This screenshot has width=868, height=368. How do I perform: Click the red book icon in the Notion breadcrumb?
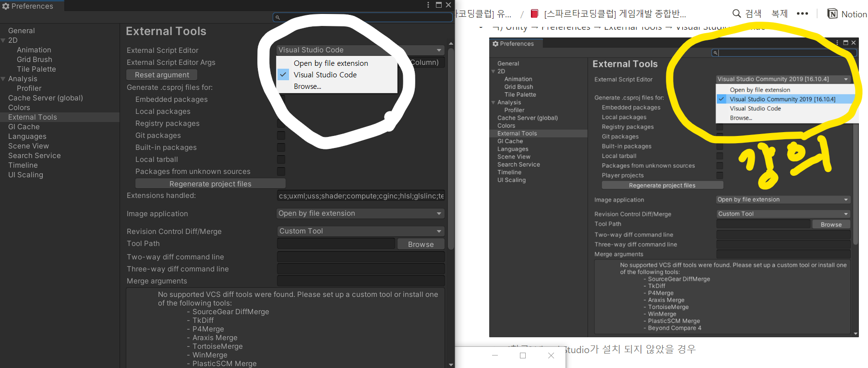(x=534, y=13)
